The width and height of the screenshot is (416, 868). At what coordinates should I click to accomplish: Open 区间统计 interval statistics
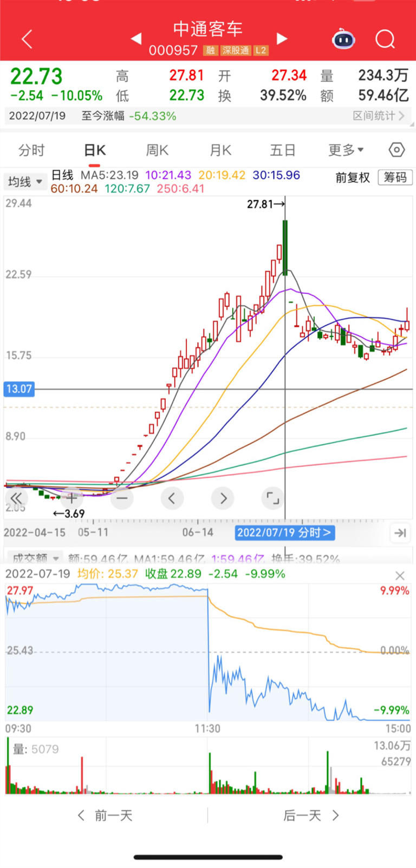(x=379, y=116)
